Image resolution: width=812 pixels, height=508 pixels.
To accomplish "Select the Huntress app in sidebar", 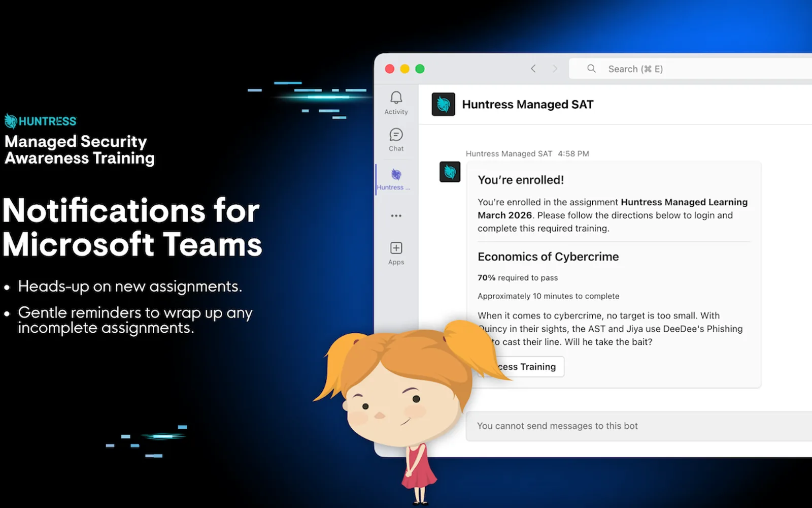I will [394, 179].
